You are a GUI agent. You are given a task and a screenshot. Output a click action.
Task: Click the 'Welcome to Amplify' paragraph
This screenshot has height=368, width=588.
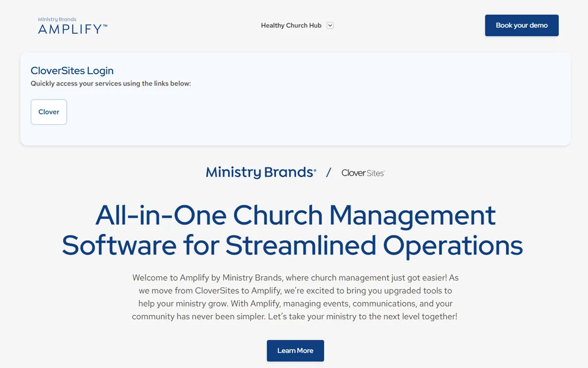click(x=295, y=297)
